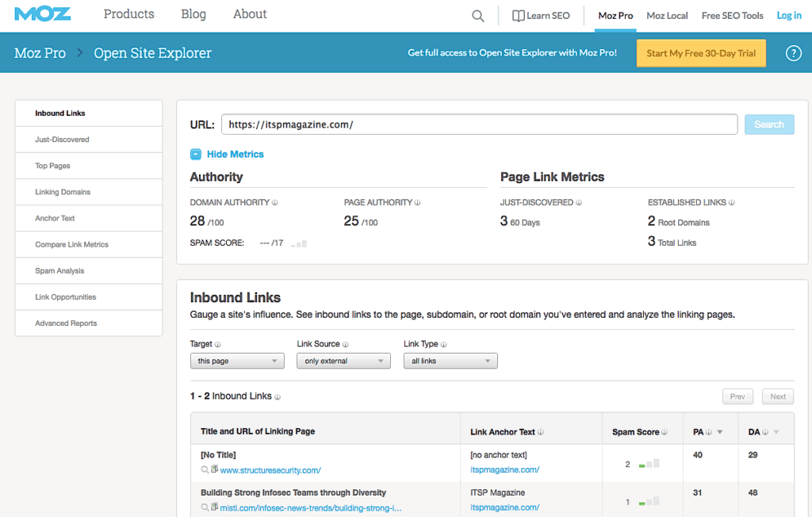Click the Next pagination button
The width and height of the screenshot is (812, 517).
778,396
